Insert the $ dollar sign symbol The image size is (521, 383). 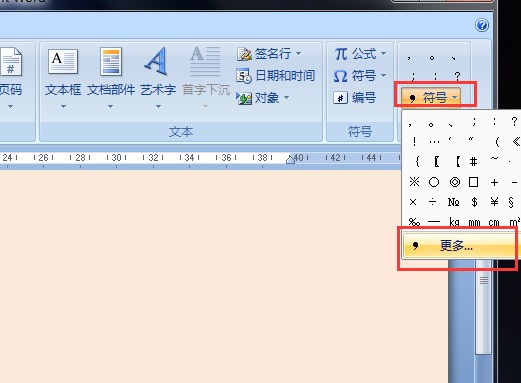(474, 202)
